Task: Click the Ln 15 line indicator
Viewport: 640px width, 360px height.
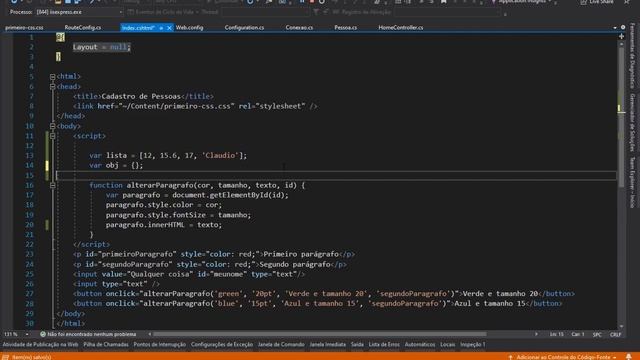Action: click(556, 334)
